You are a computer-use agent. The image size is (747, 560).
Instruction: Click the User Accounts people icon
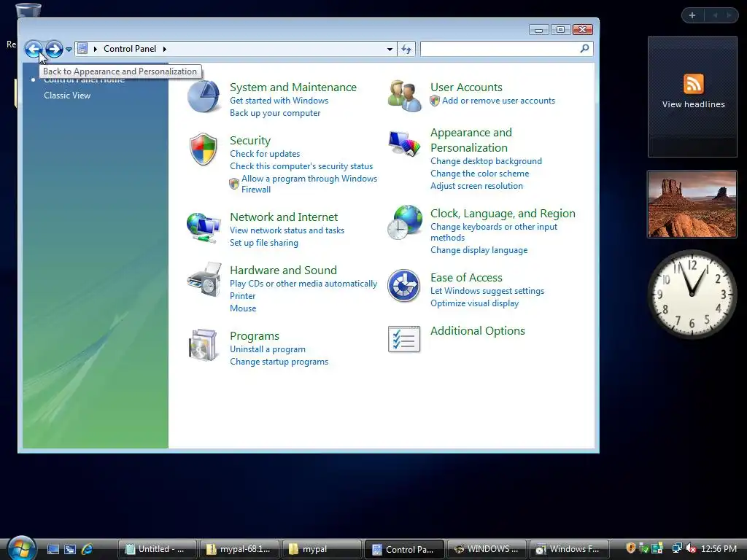coord(404,96)
